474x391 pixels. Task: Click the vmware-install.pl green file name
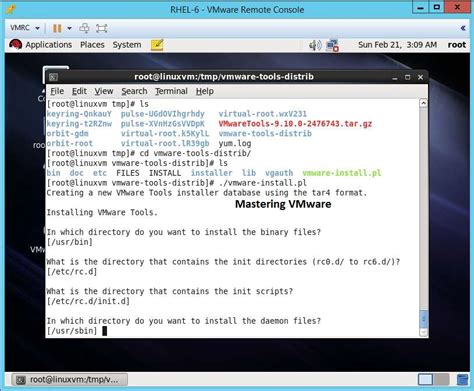coord(342,173)
